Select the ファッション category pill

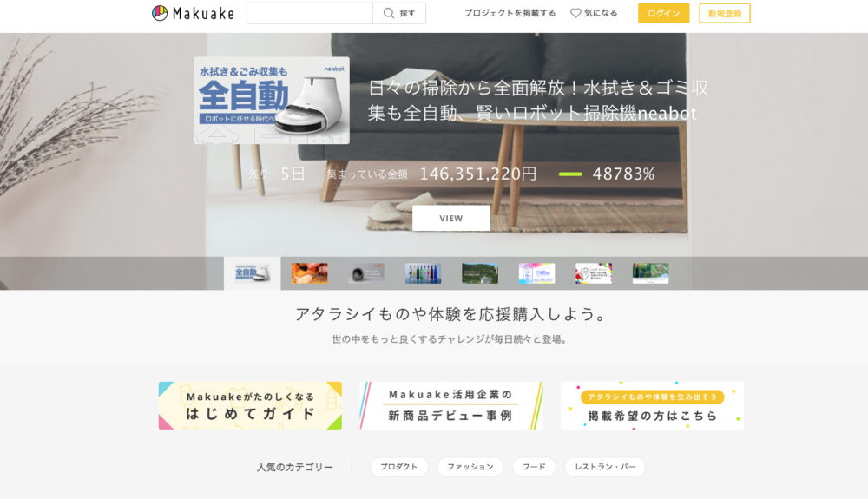pyautogui.click(x=470, y=467)
